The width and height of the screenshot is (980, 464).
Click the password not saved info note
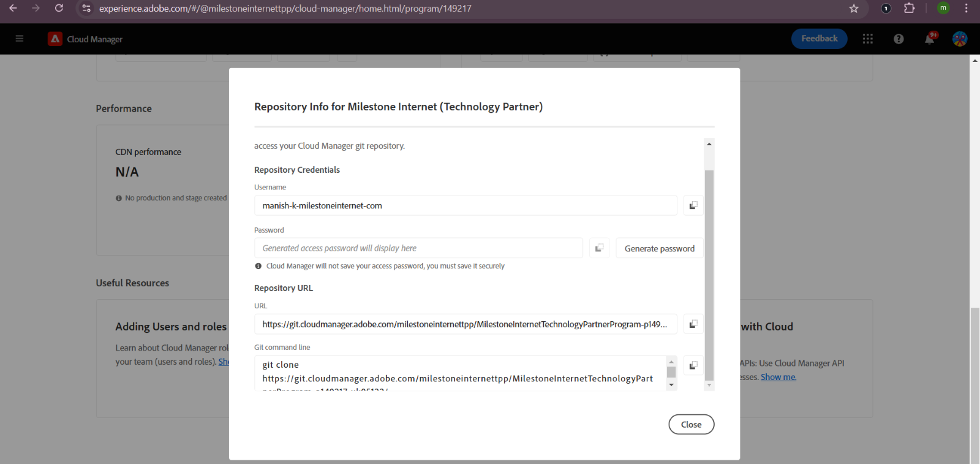coord(380,266)
